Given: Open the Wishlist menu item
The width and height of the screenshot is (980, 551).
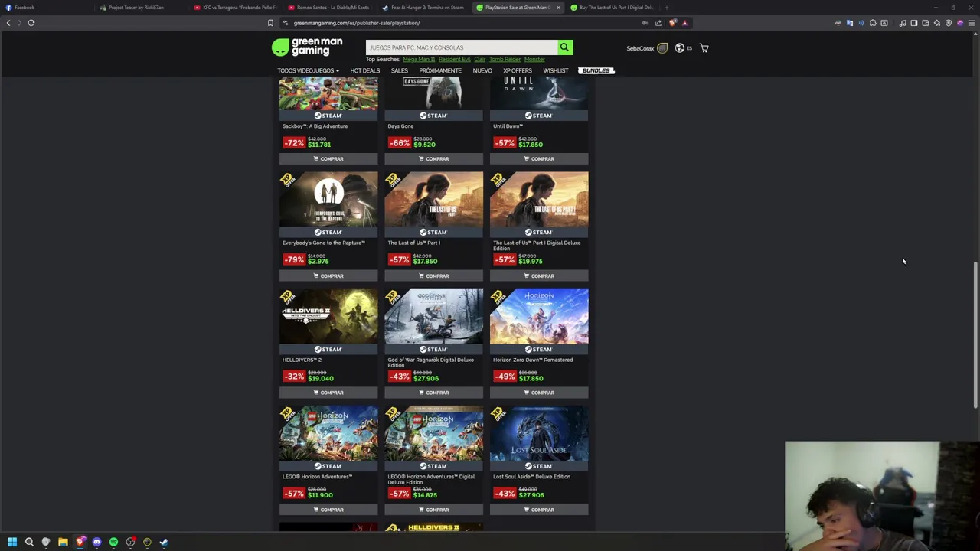Looking at the screenshot, I should coord(556,70).
